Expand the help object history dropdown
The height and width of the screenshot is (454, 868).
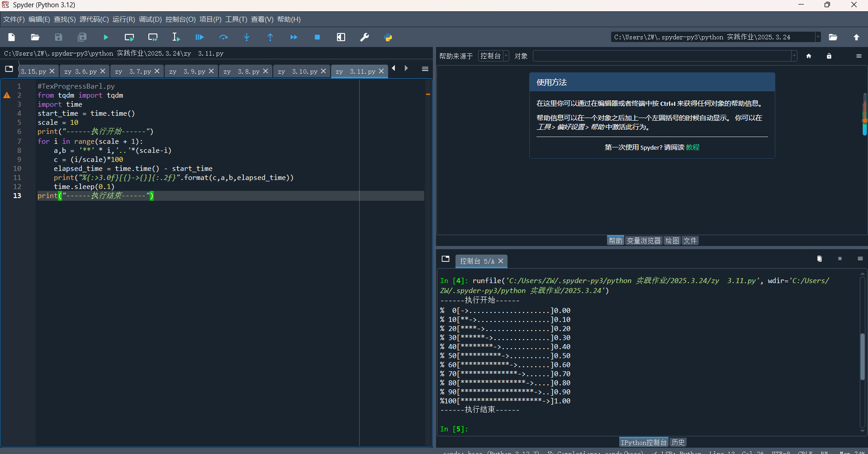(794, 56)
